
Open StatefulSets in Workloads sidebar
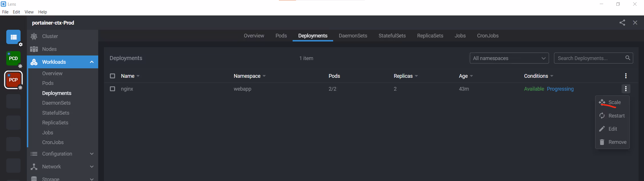coord(56,113)
